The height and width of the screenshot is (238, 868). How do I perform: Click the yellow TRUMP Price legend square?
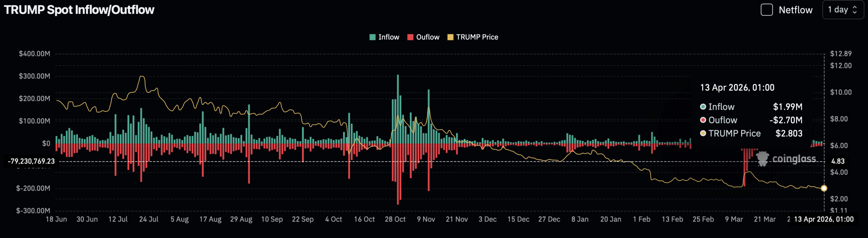click(450, 37)
